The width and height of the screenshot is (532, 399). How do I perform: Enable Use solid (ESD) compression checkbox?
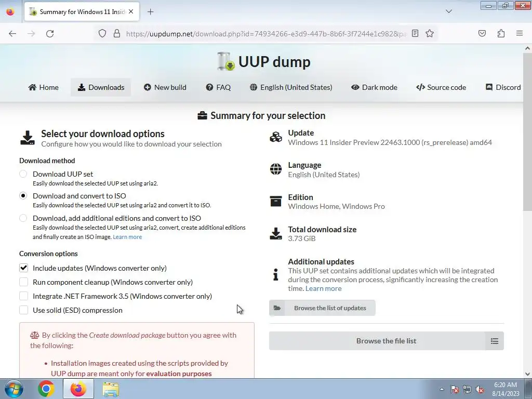pos(23,310)
